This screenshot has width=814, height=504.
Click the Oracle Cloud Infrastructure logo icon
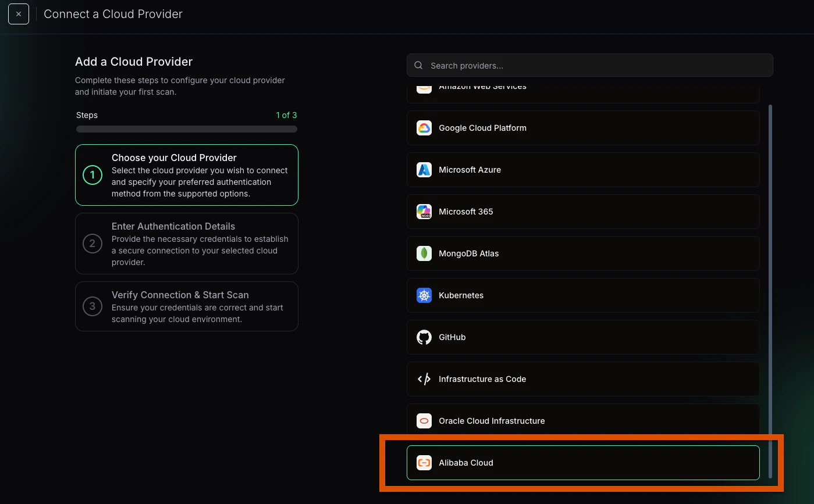click(x=424, y=421)
